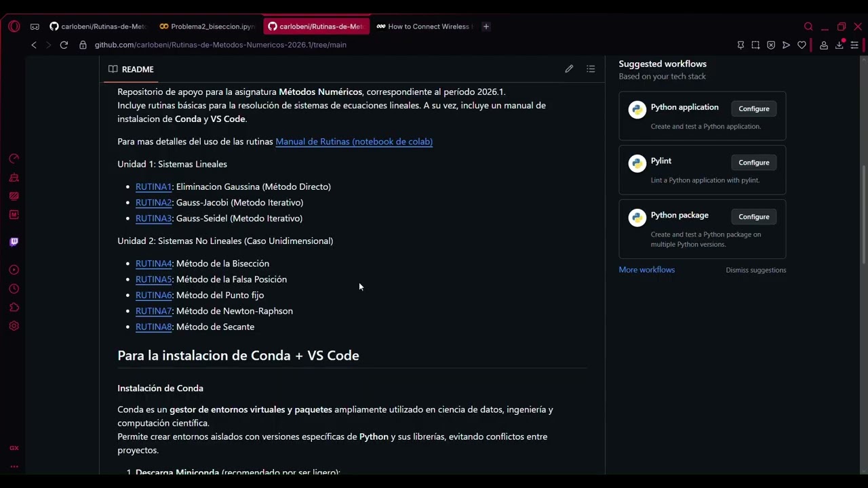
Task: Open ad blocker shield icon
Action: (x=771, y=45)
